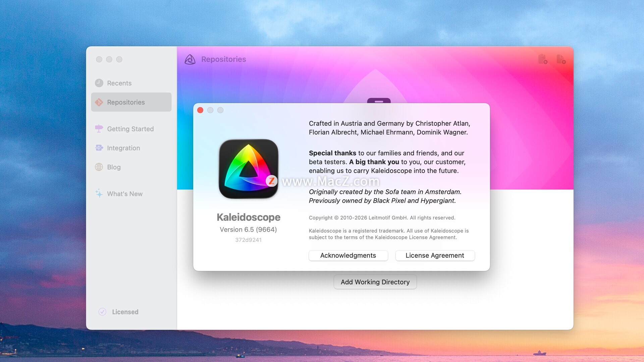Open the Recents sidebar section
The image size is (644, 362).
pos(119,83)
